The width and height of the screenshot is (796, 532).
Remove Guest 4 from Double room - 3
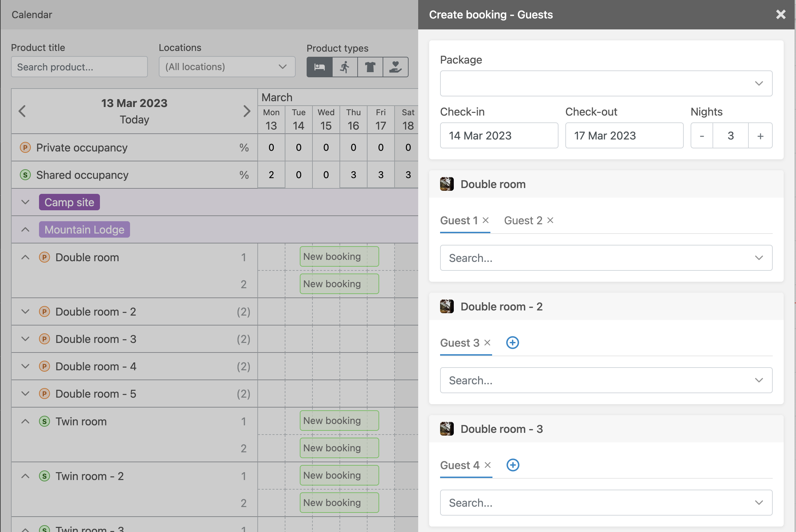pos(488,465)
